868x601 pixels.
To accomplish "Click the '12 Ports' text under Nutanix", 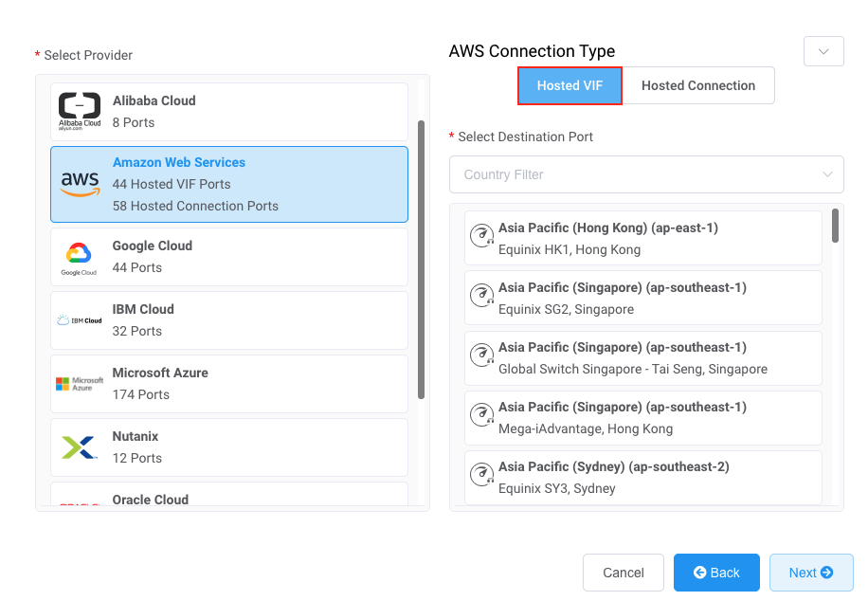I will tap(137, 458).
